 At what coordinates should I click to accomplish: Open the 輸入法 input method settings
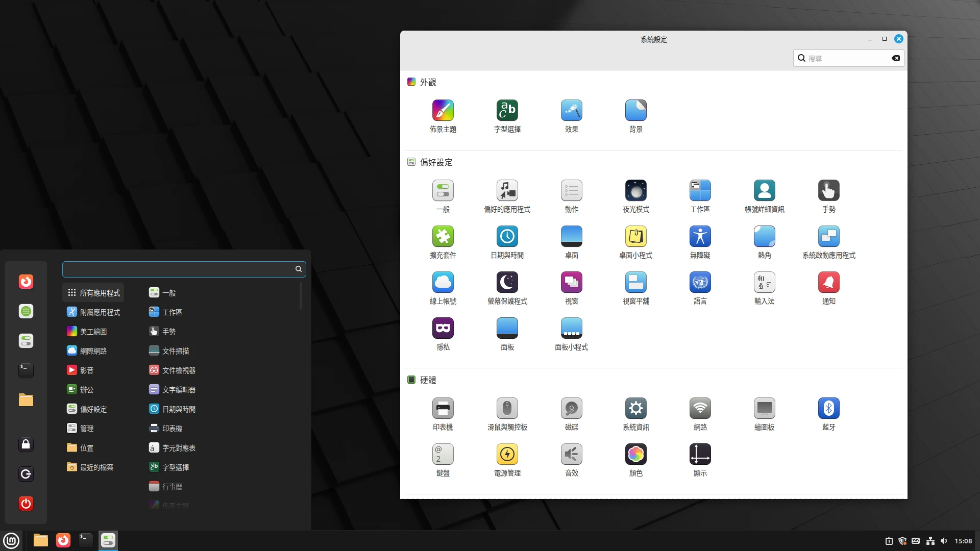[x=764, y=287]
